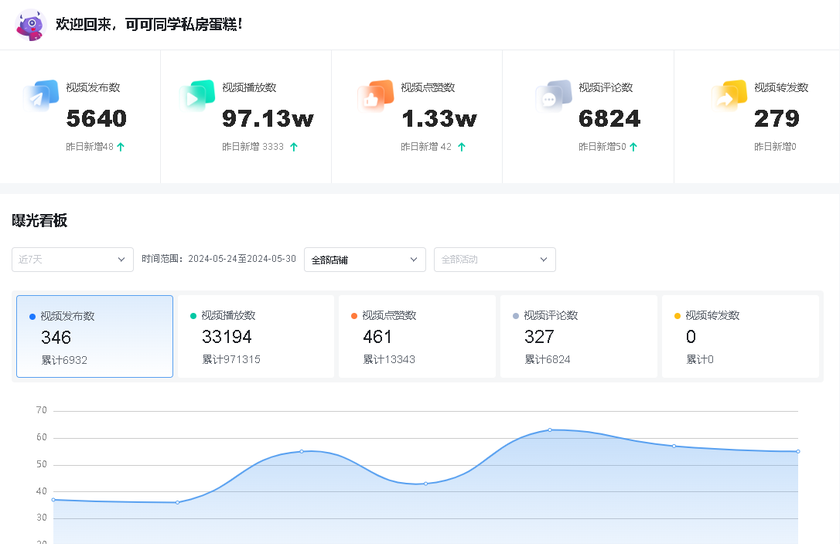Click the 97.13w play count value

(x=268, y=119)
